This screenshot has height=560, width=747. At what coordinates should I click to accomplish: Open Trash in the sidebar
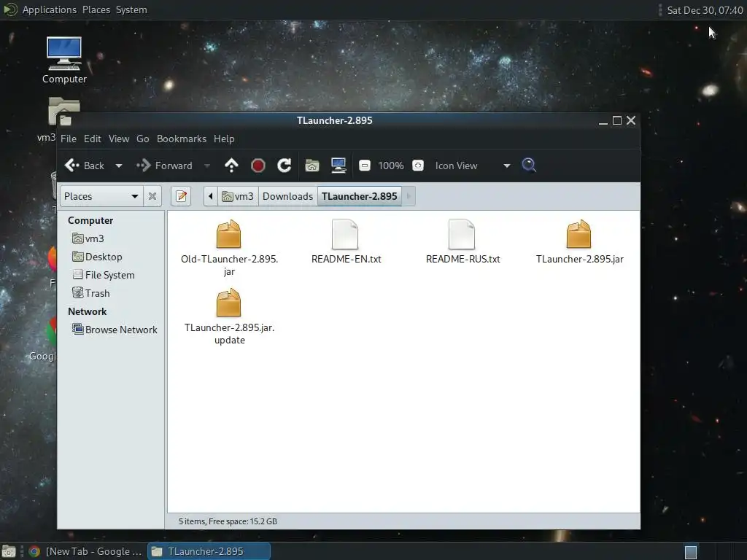(91, 293)
